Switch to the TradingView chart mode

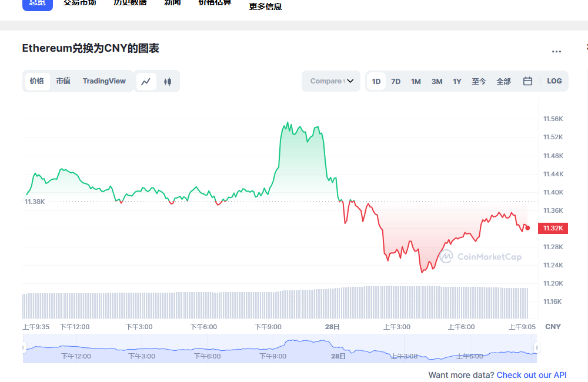pos(104,81)
